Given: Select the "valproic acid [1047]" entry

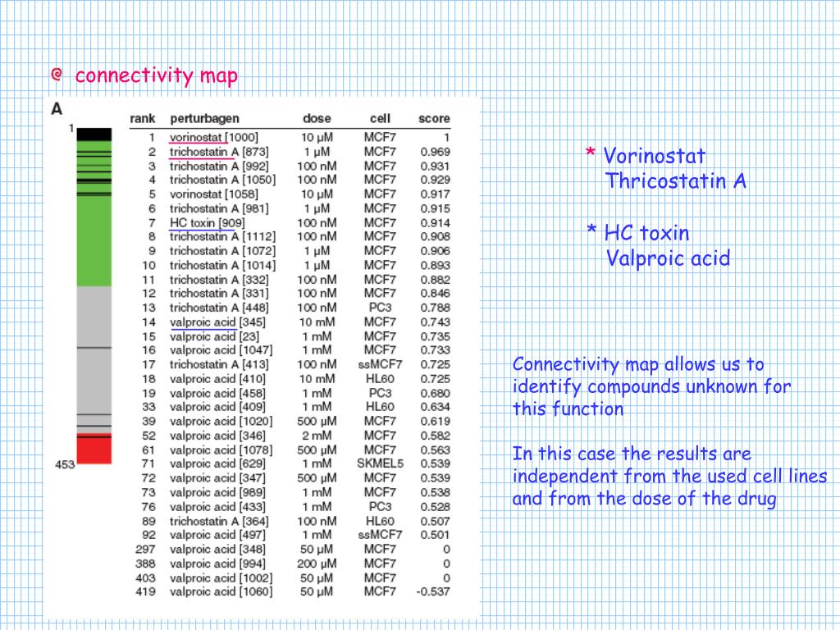Looking at the screenshot, I should point(221,350).
